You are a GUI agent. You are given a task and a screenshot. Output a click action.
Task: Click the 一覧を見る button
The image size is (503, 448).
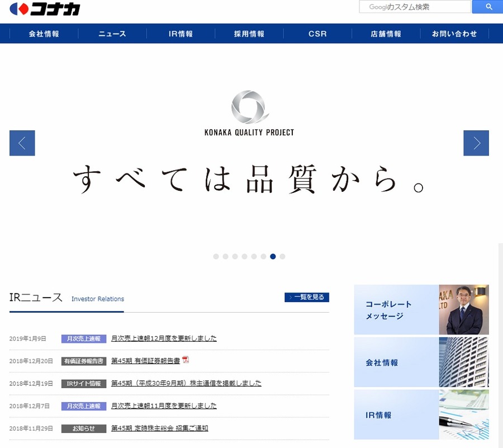(x=307, y=297)
